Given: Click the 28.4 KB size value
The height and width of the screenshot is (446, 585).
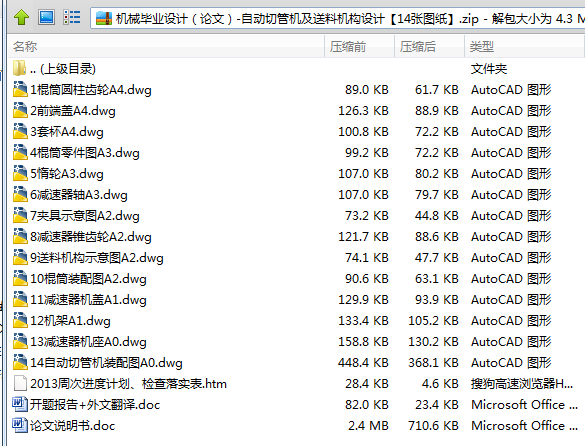Looking at the screenshot, I should [367, 384].
